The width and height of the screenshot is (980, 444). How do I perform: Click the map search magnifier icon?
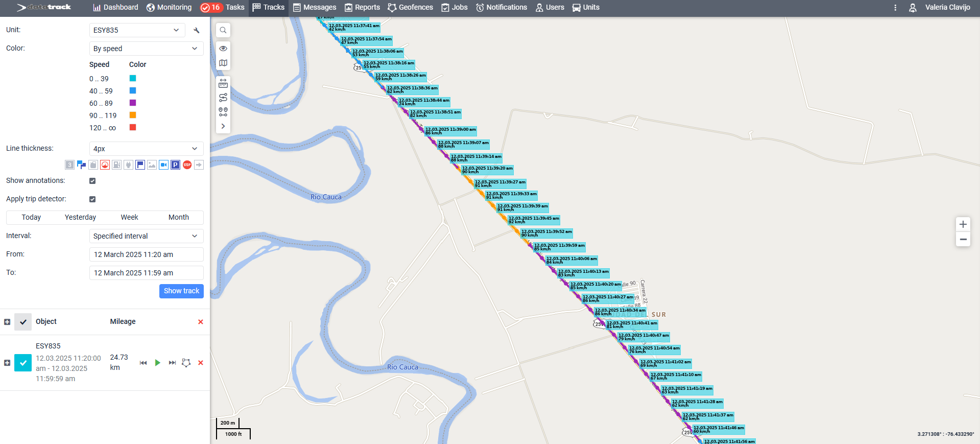tap(223, 30)
